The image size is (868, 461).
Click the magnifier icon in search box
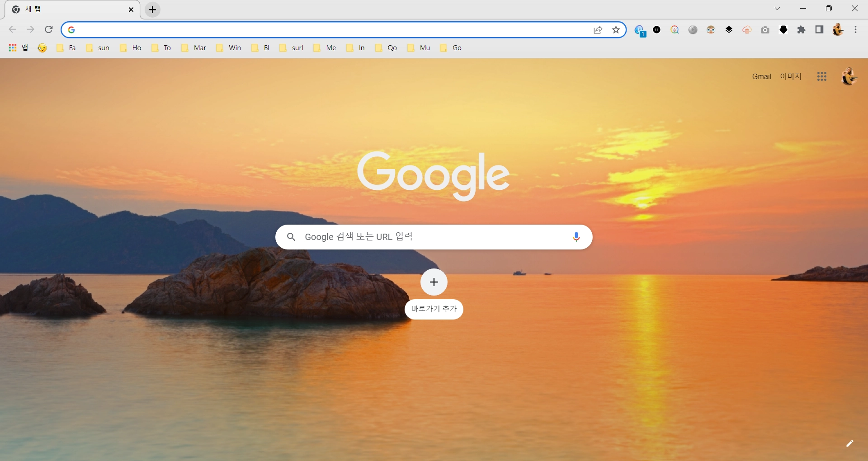[x=291, y=237]
